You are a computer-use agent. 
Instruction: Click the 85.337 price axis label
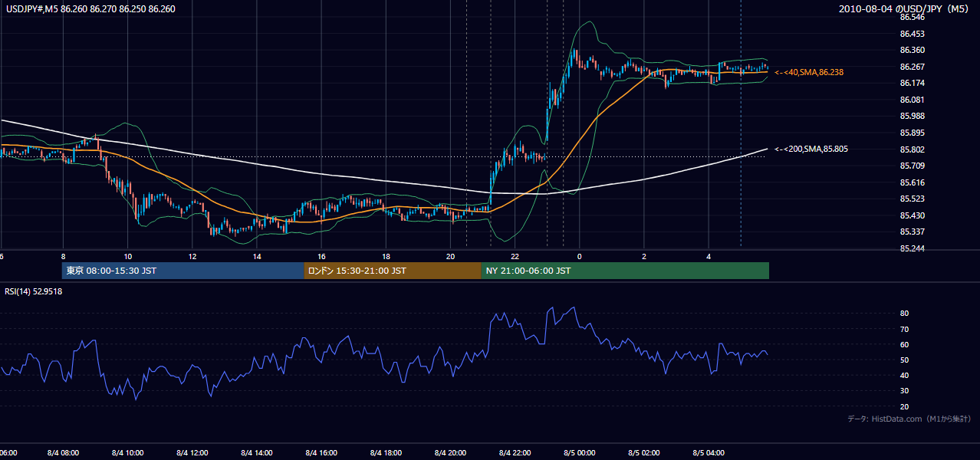(912, 232)
